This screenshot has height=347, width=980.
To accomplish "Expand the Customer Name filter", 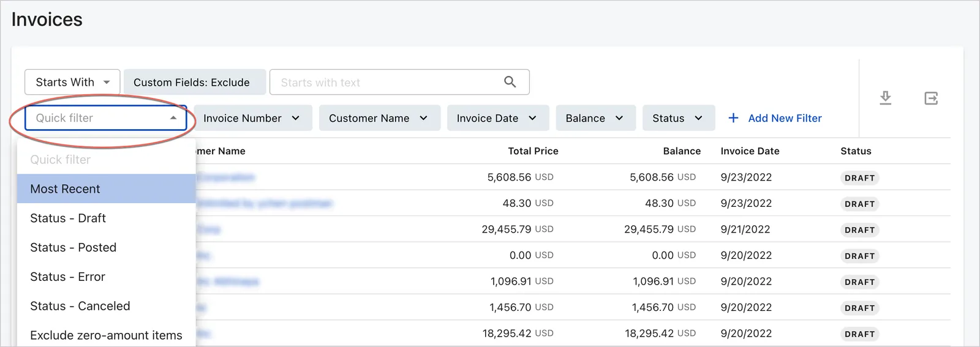I will 380,118.
